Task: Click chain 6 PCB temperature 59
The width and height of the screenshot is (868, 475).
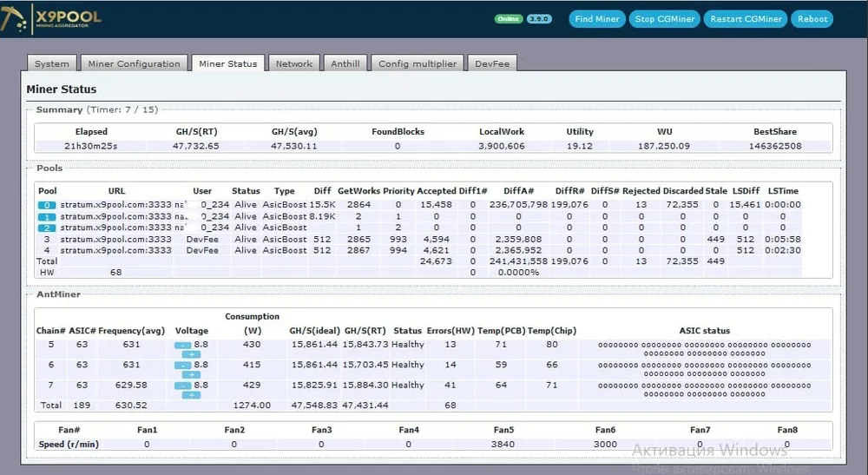Action: [x=501, y=365]
